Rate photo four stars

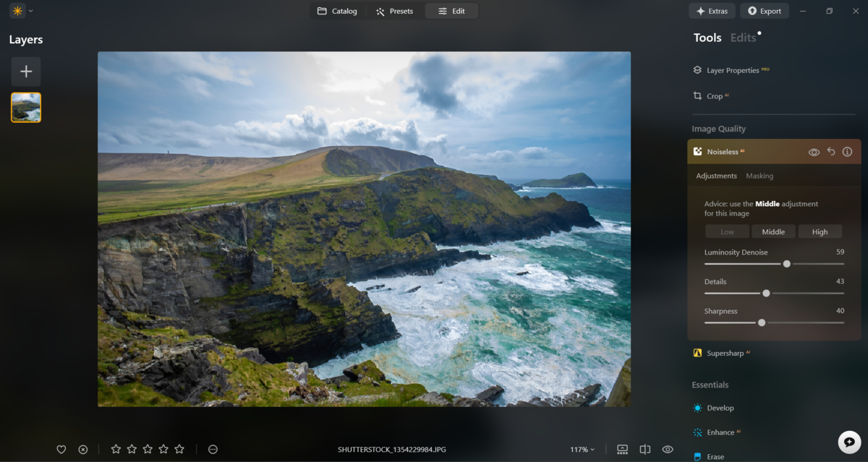[163, 449]
